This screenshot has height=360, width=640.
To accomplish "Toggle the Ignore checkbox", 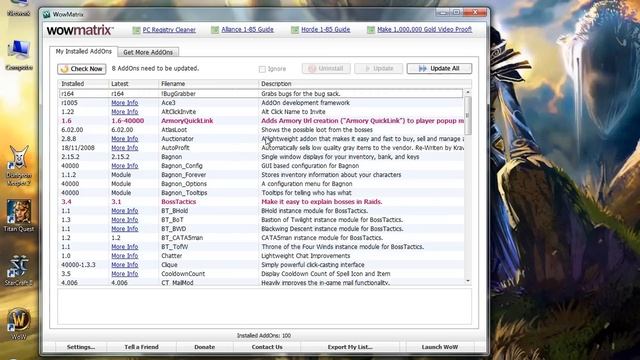I will [x=262, y=69].
